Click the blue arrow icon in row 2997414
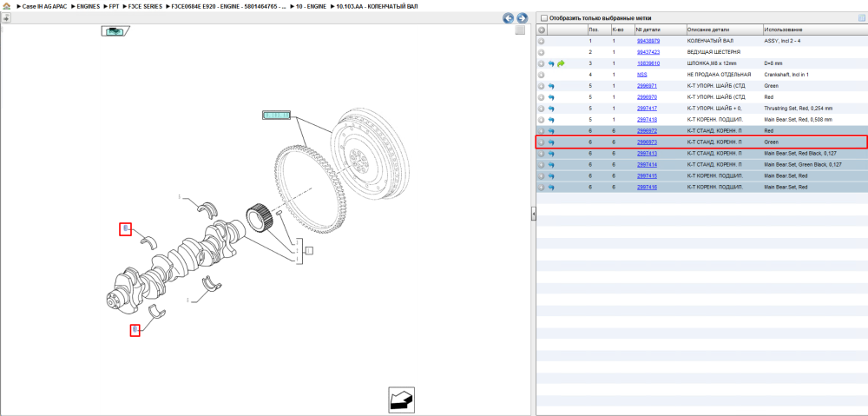This screenshot has width=868, height=416. (x=551, y=164)
